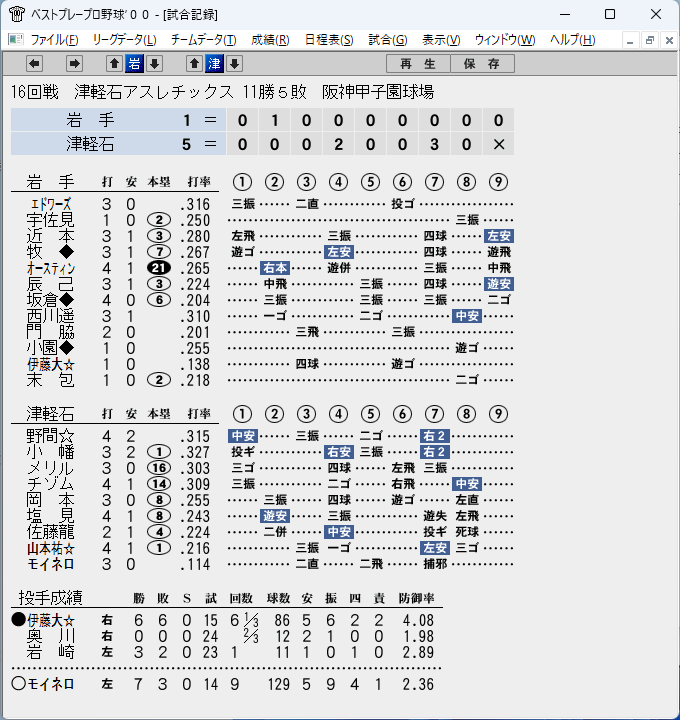Open the 成績(R) menu

(x=270, y=40)
